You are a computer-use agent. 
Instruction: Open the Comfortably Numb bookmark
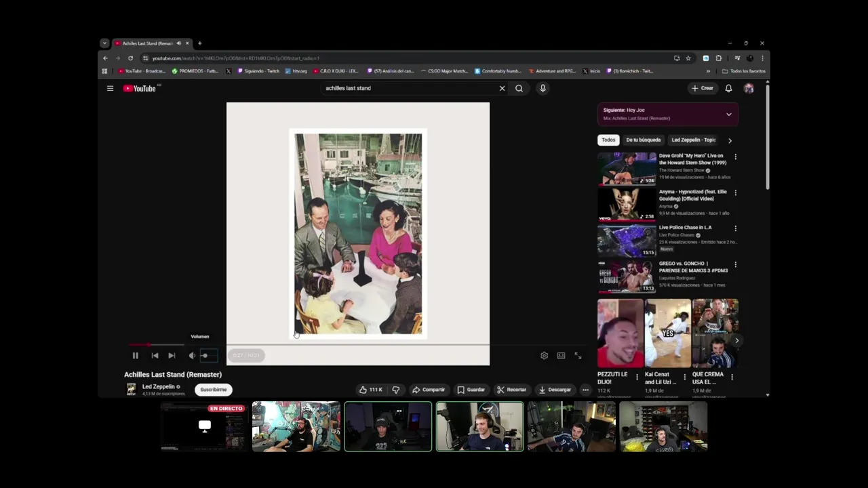[x=498, y=71]
